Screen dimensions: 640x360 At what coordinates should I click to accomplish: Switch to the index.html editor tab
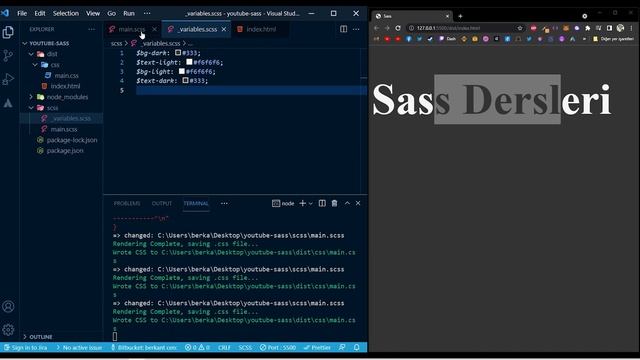[x=261, y=29]
